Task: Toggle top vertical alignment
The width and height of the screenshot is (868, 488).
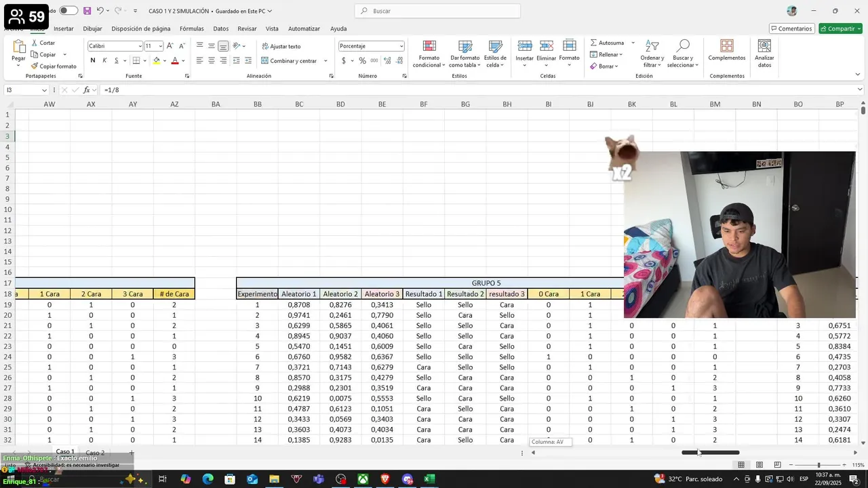Action: pos(199,46)
